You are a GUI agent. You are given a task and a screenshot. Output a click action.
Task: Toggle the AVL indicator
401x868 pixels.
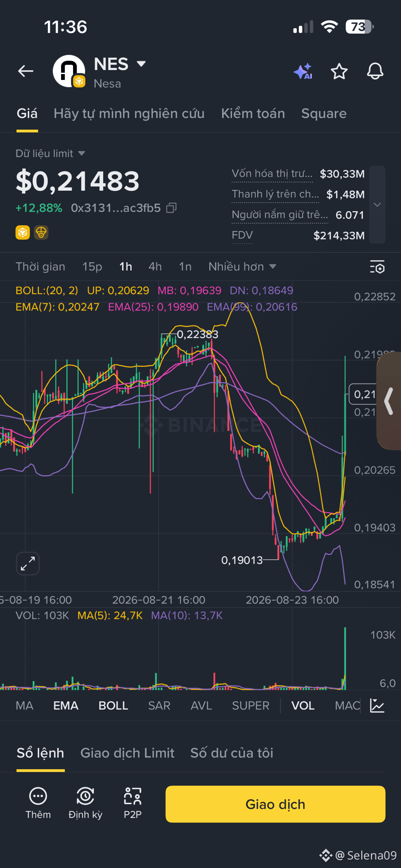[201, 706]
